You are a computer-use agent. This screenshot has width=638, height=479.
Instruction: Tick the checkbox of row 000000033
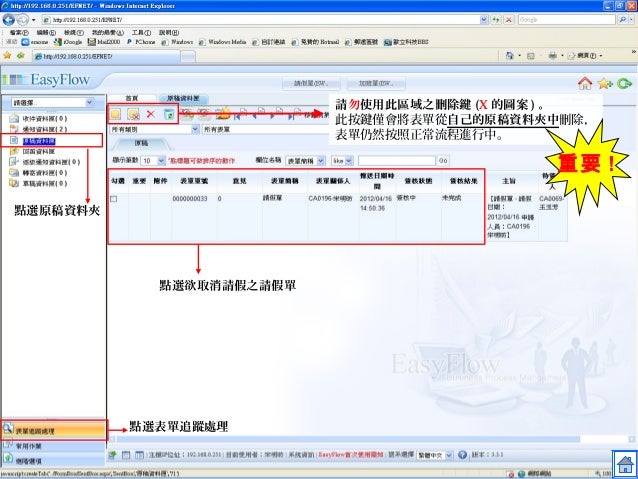pos(114,199)
